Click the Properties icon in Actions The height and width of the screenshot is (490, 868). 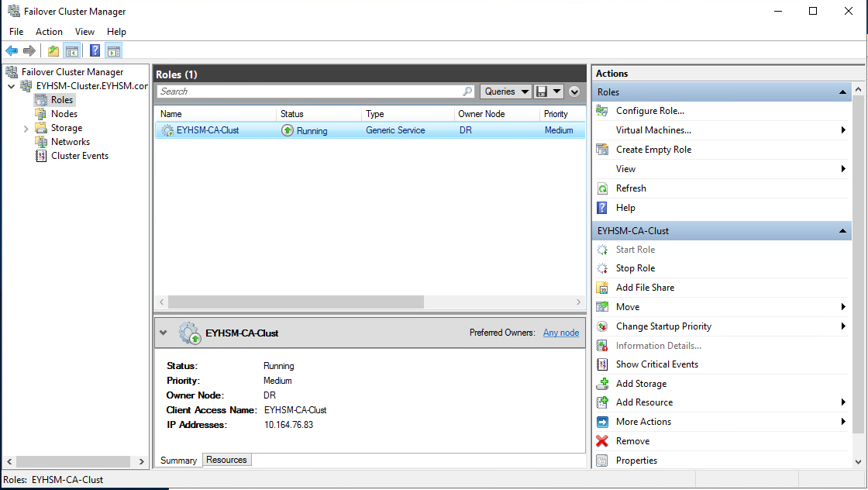coord(602,460)
